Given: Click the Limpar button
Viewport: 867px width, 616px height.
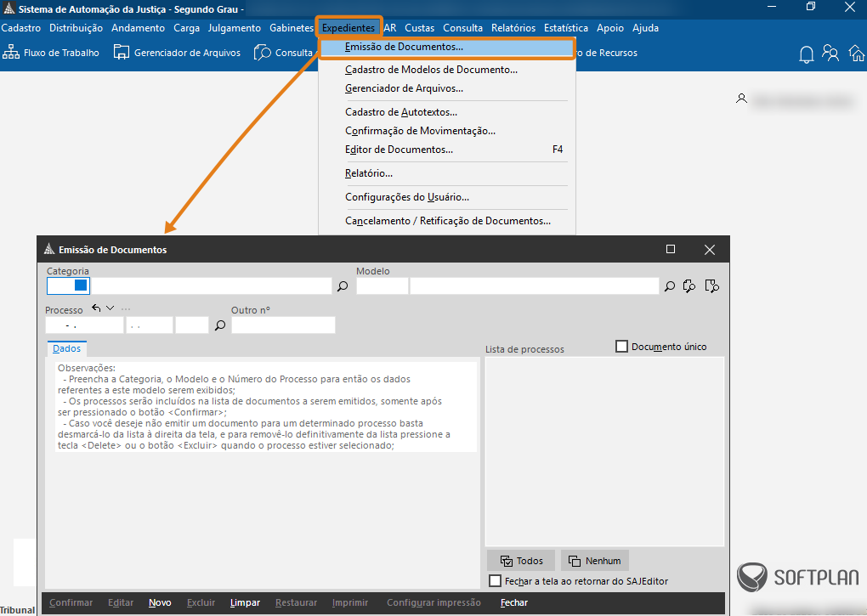Looking at the screenshot, I should (x=245, y=602).
